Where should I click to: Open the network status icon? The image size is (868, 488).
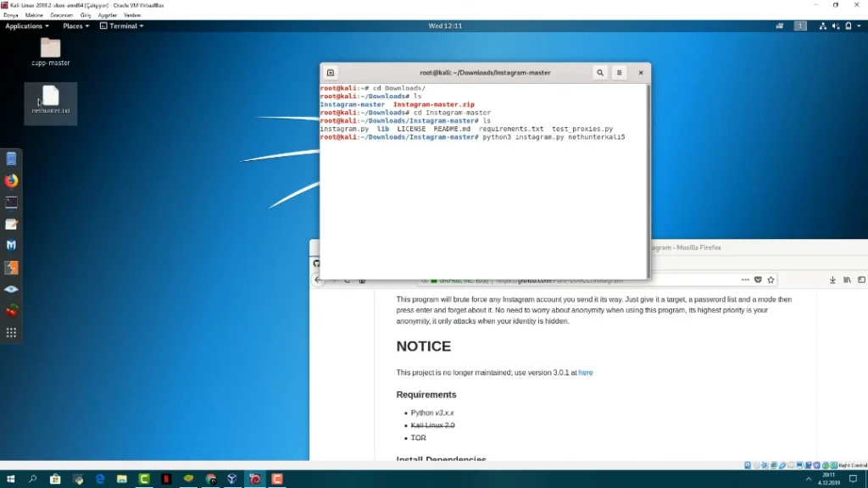tap(822, 26)
